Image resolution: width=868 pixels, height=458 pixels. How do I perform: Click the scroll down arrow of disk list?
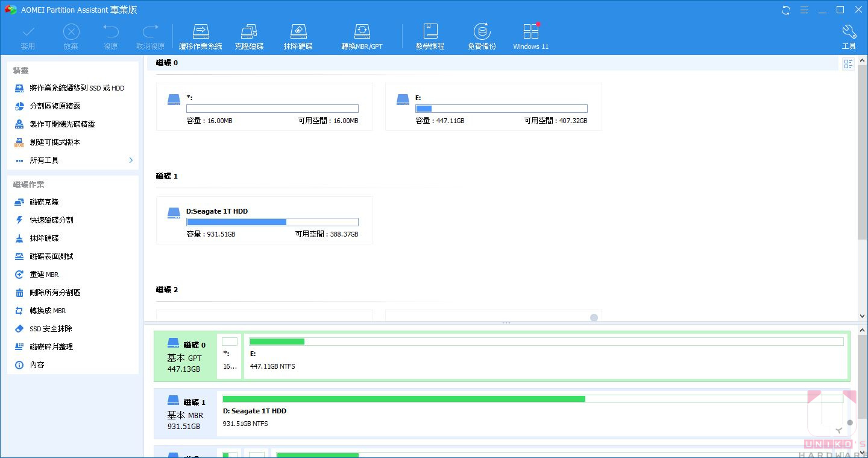862,316
